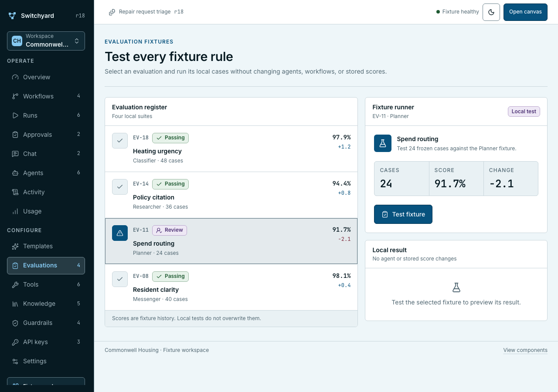This screenshot has height=392, width=558.
Task: Select the EV-11 Spend routing warning box
Action: [120, 233]
